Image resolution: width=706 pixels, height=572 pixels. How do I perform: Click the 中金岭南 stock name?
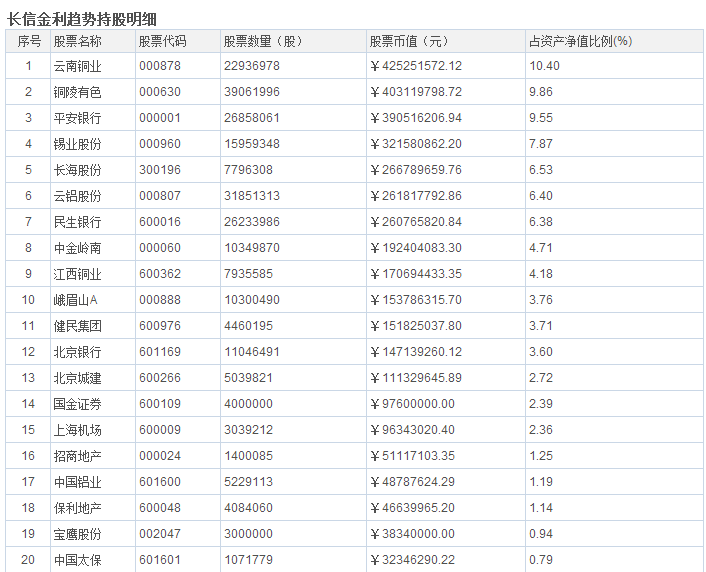(x=77, y=248)
